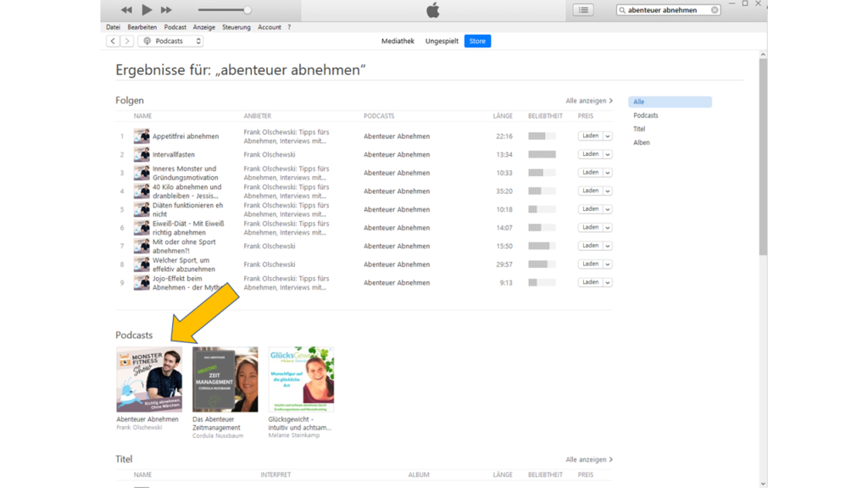
Task: Open Laden dropdown arrow for 40 Kilo abnehmen
Action: tap(607, 191)
